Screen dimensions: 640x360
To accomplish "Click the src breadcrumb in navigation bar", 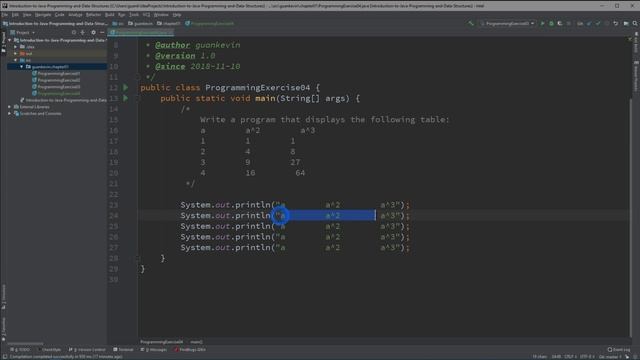I will pos(118,24).
